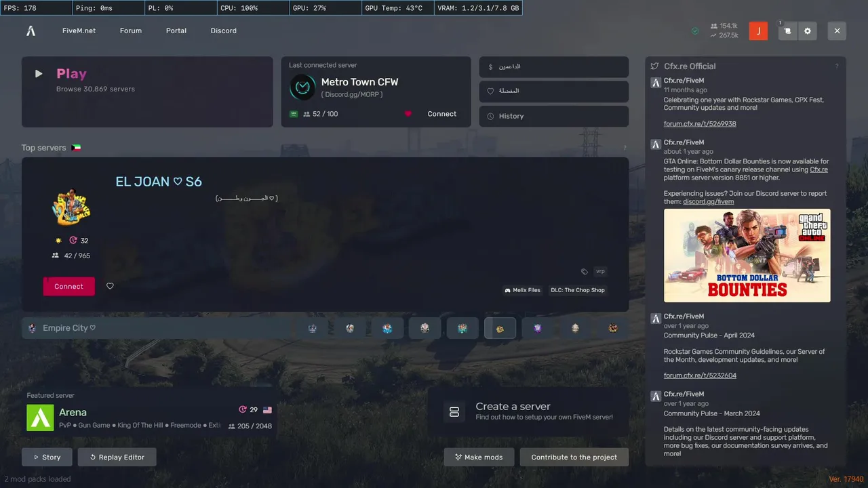Click the EL JOAN S6 server avatar
The width and height of the screenshot is (868, 488).
click(x=71, y=207)
